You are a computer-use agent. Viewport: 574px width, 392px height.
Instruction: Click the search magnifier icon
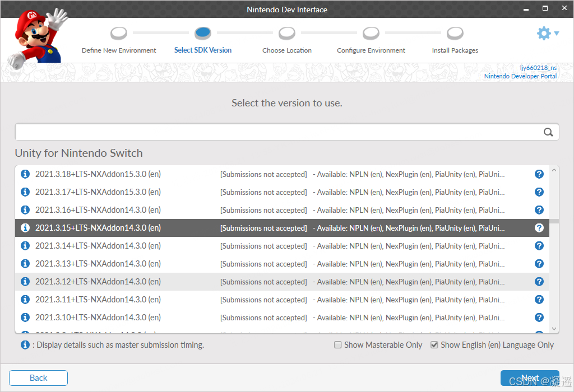click(548, 132)
